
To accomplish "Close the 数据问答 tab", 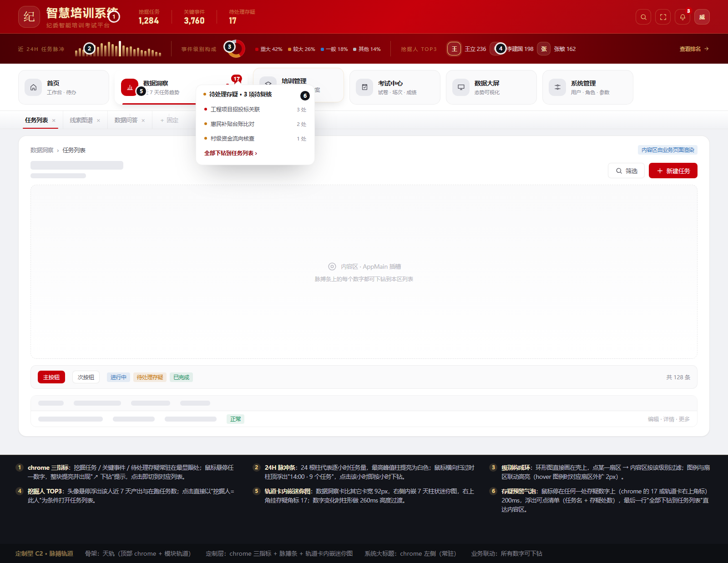I will click(143, 121).
